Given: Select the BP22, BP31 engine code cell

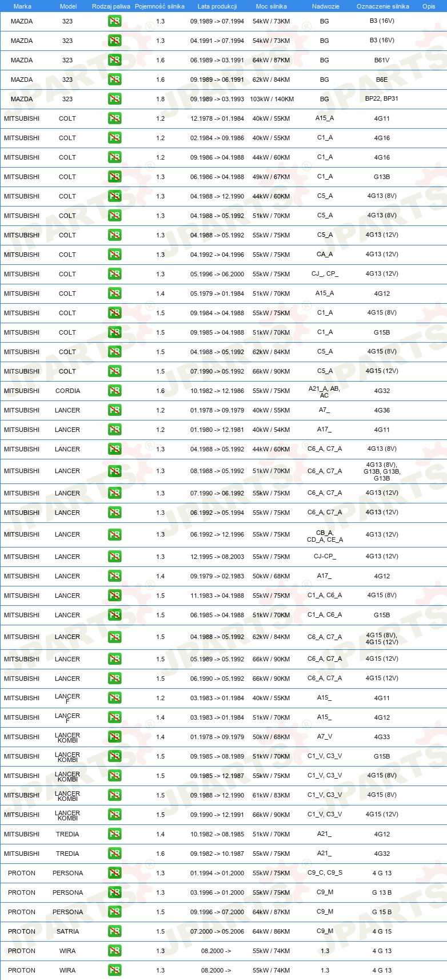Looking at the screenshot, I should (x=382, y=98).
